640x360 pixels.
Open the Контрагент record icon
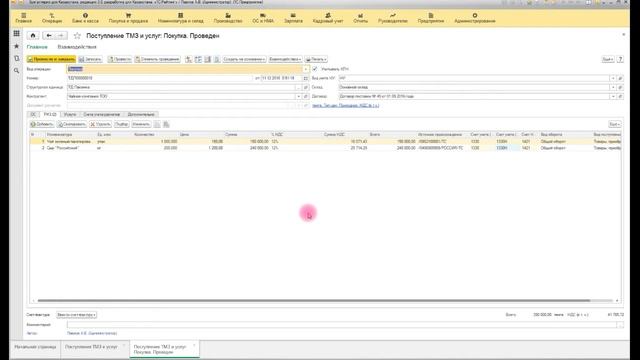coord(306,96)
